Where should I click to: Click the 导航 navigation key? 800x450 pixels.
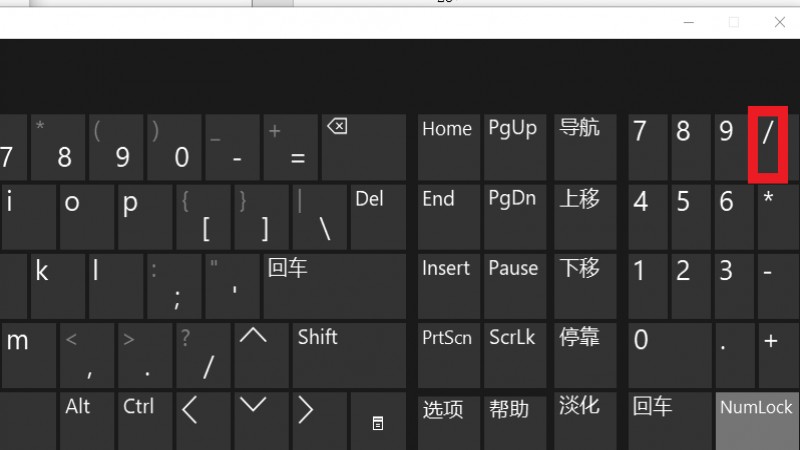pyautogui.click(x=585, y=147)
